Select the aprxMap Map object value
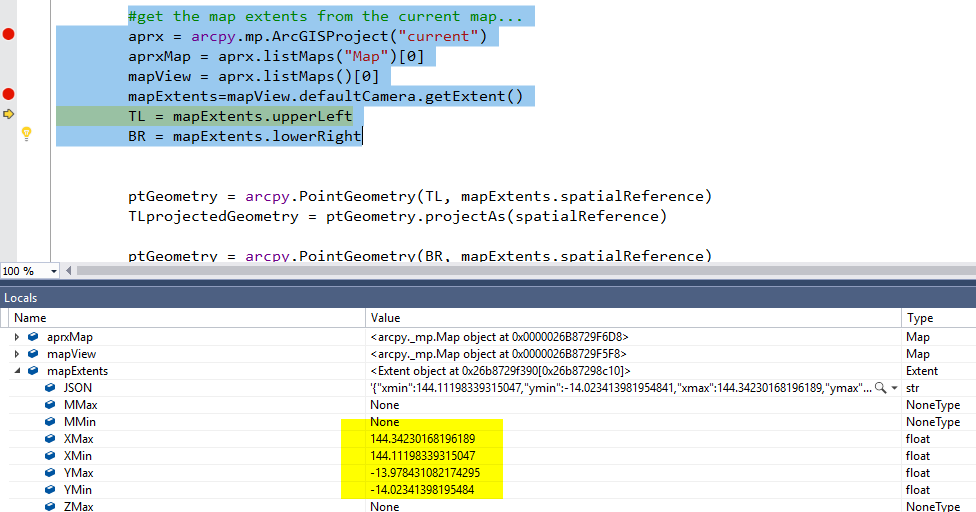The width and height of the screenshot is (976, 512). [x=499, y=337]
